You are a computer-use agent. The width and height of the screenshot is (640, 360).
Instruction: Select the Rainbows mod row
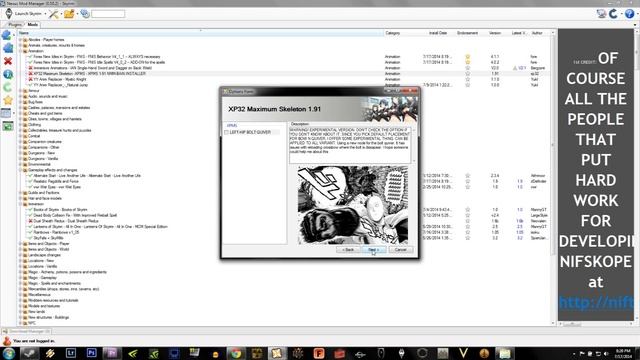pyautogui.click(x=56, y=232)
